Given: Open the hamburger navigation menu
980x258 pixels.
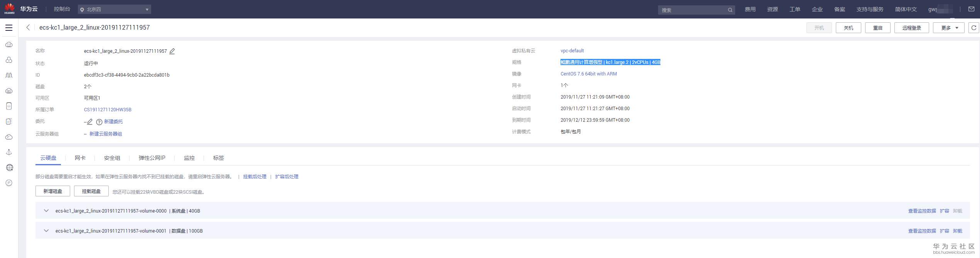Looking at the screenshot, I should coord(9,28).
